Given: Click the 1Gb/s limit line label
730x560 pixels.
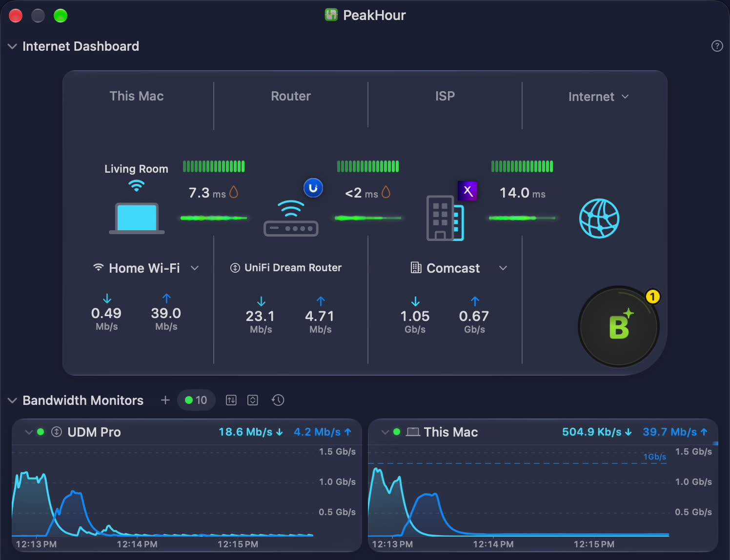Looking at the screenshot, I should (x=655, y=457).
